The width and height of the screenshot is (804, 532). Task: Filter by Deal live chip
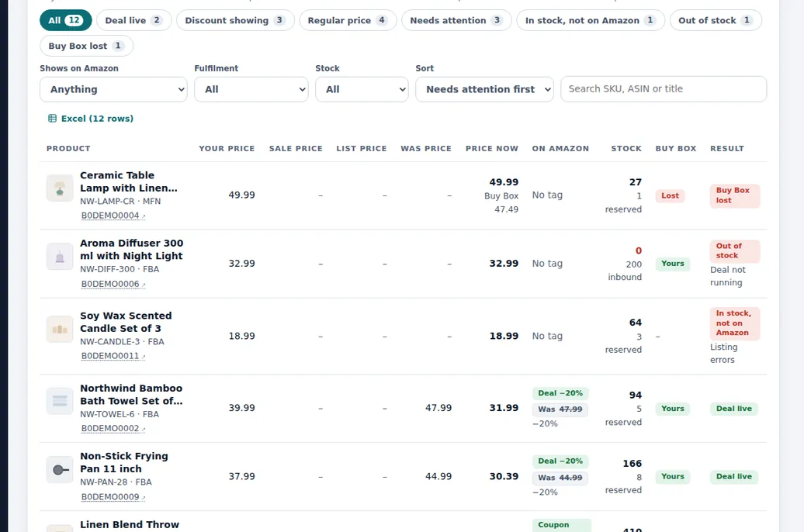click(133, 20)
